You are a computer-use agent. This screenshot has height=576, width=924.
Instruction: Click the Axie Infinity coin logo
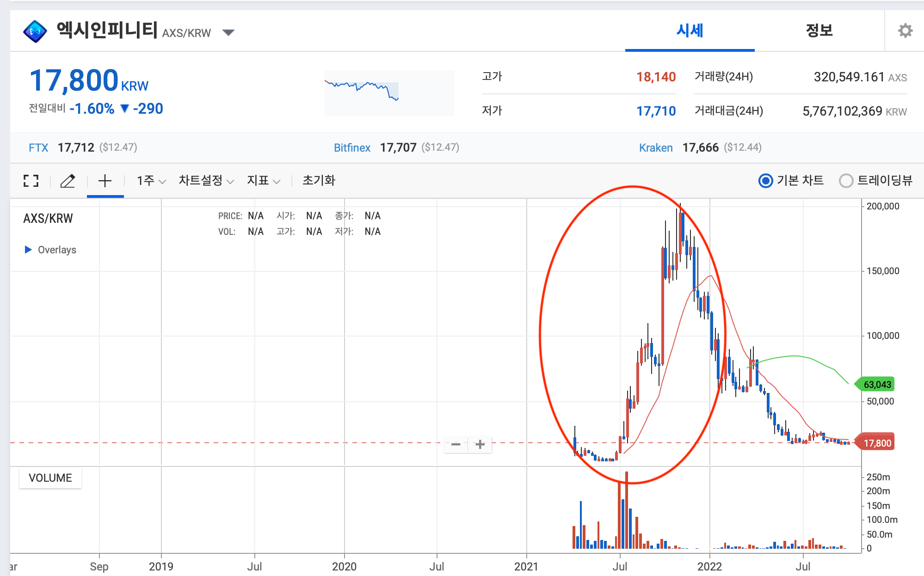click(35, 31)
